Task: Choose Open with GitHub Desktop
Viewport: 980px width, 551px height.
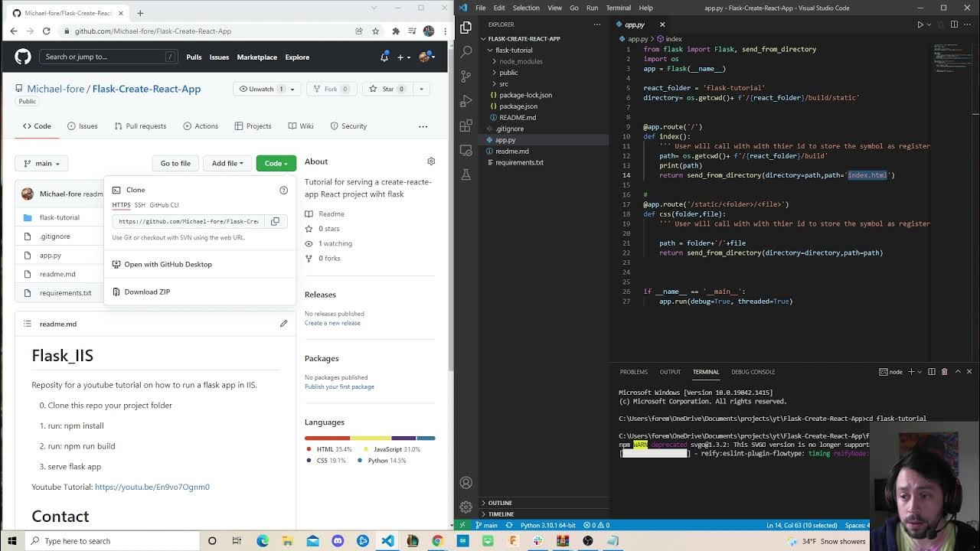Action: click(x=168, y=264)
